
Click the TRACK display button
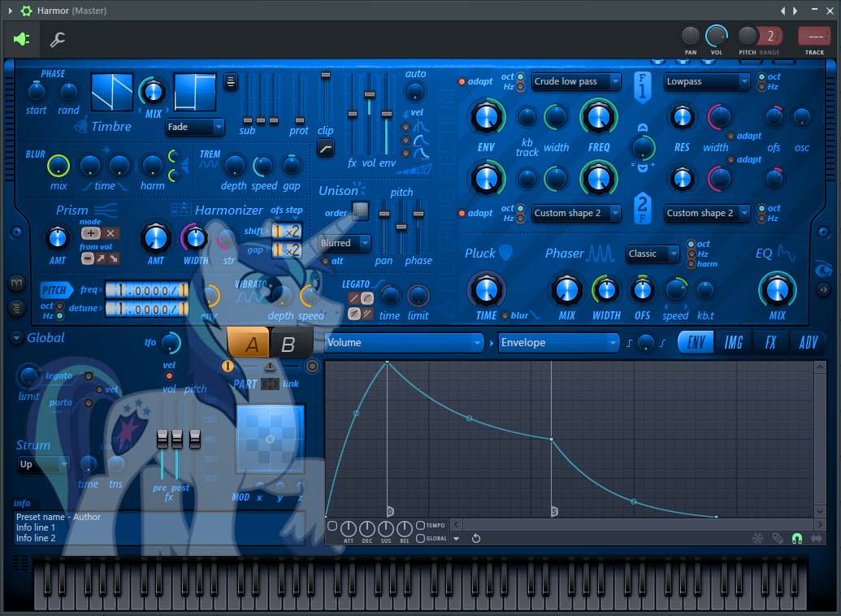tap(815, 37)
